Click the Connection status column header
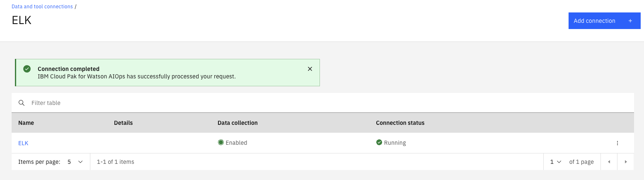The height and width of the screenshot is (180, 644). [x=400, y=123]
